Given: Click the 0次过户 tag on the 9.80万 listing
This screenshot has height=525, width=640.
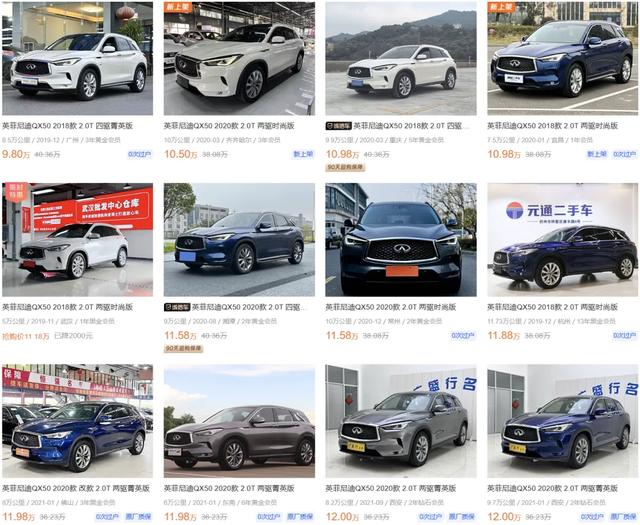Looking at the screenshot, I should [140, 154].
